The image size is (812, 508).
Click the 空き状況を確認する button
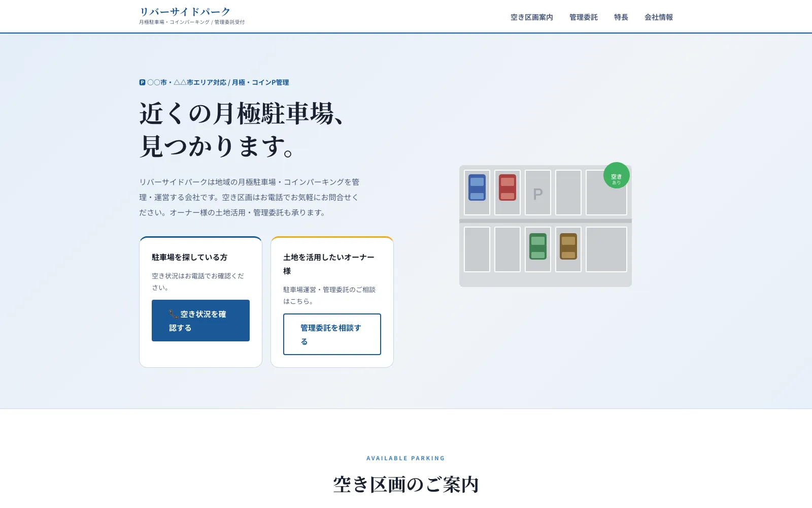pos(200,321)
